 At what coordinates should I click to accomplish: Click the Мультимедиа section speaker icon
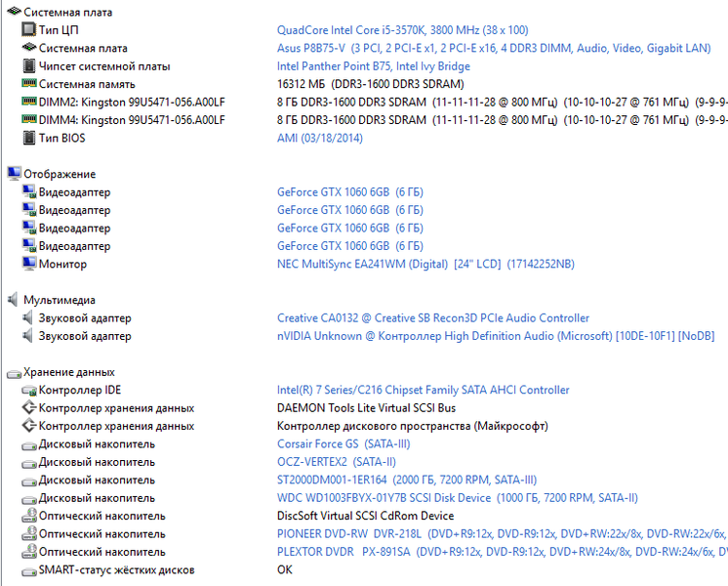[x=13, y=300]
